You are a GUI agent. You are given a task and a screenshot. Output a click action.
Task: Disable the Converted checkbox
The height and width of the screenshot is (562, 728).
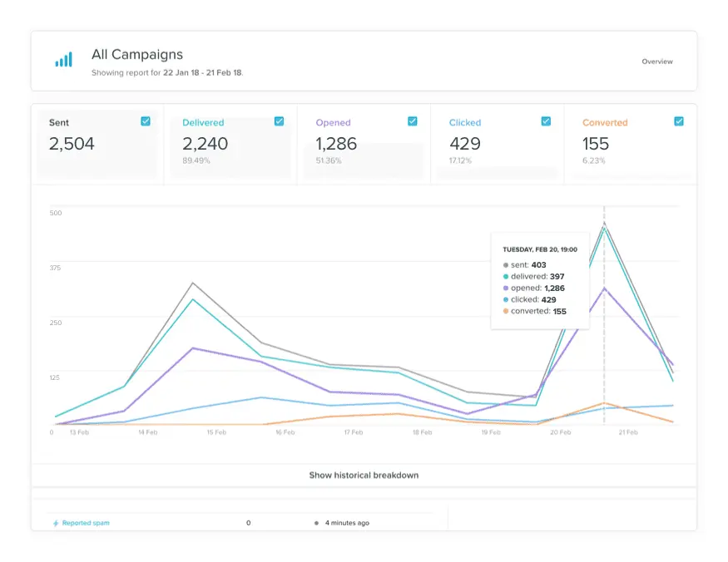[x=680, y=121]
